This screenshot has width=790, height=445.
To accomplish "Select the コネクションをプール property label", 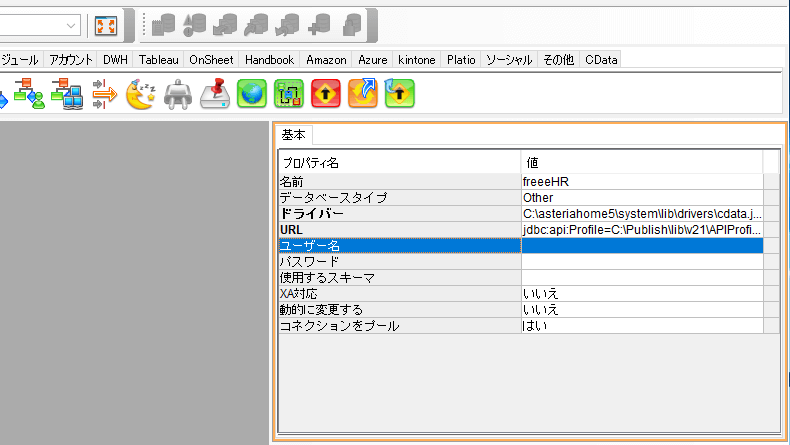I will point(400,326).
